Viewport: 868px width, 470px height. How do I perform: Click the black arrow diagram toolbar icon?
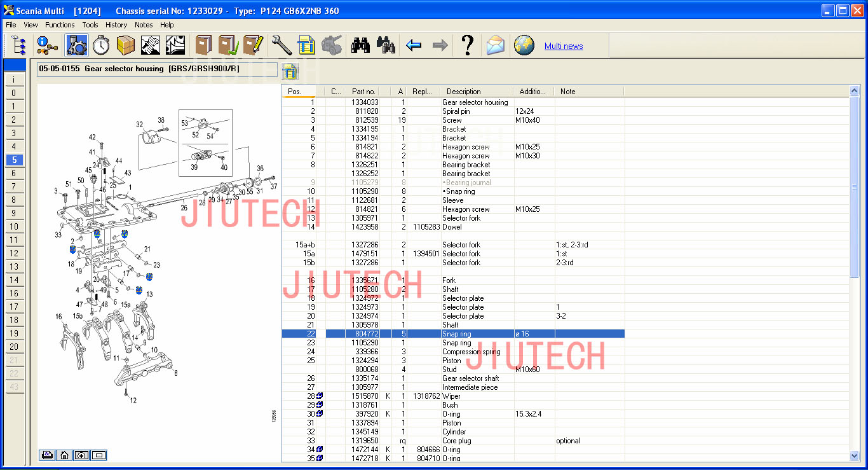pos(175,45)
